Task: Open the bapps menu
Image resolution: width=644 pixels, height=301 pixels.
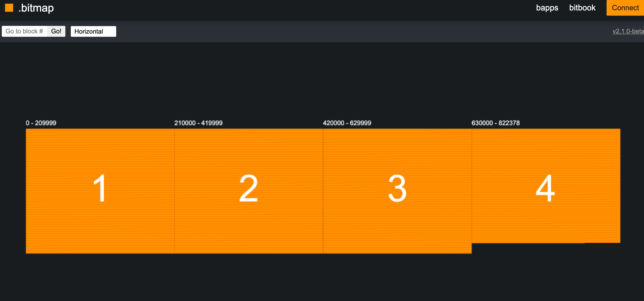Action: pos(547,8)
